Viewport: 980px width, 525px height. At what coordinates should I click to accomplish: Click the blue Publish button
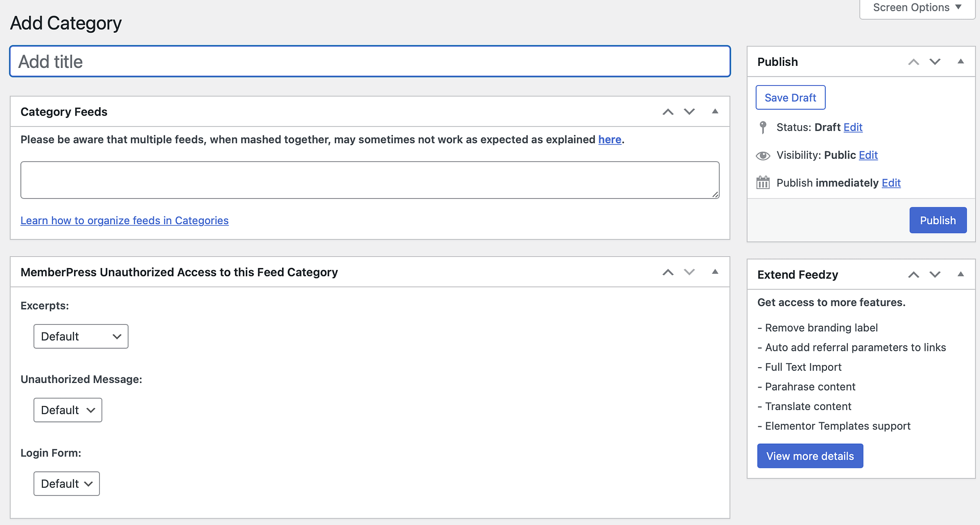click(x=938, y=220)
